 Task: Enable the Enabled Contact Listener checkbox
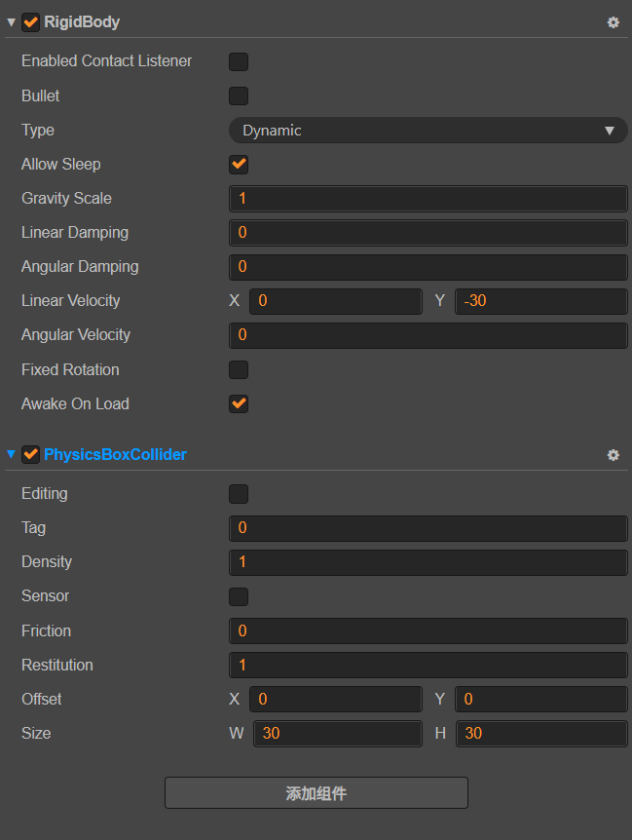[x=239, y=62]
